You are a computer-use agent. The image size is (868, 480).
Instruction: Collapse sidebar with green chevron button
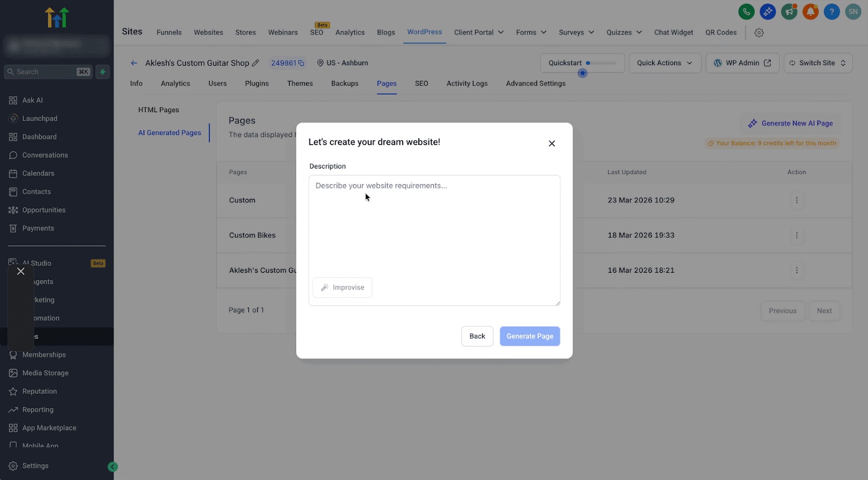click(x=113, y=466)
